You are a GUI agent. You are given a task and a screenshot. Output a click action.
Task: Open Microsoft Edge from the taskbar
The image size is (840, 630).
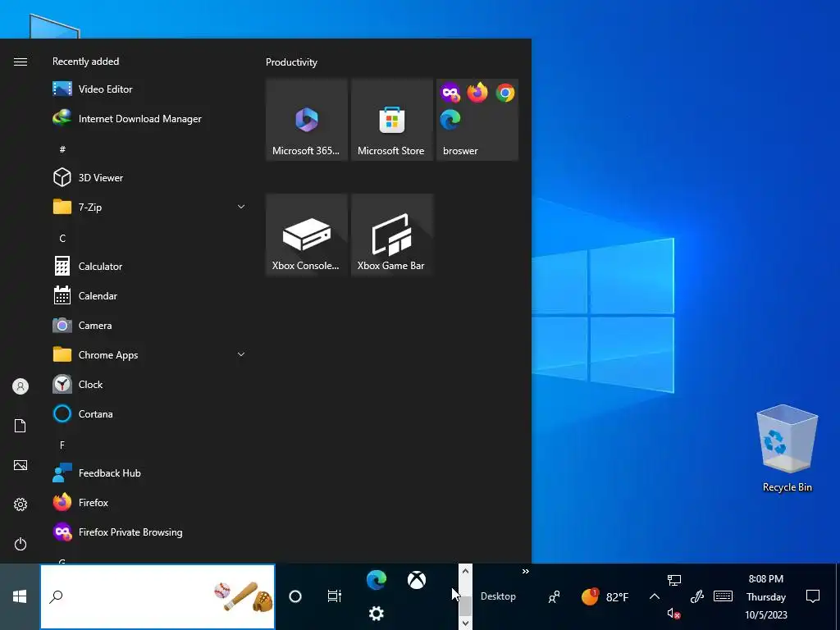pos(376,580)
